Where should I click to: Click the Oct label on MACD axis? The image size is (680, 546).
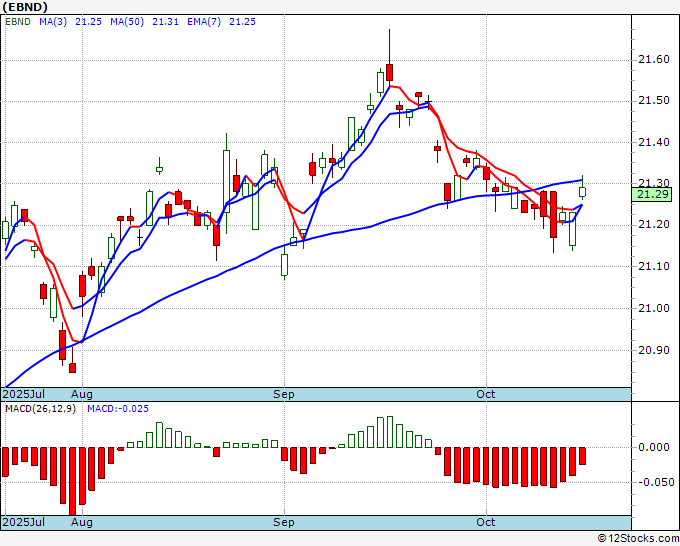pos(486,522)
